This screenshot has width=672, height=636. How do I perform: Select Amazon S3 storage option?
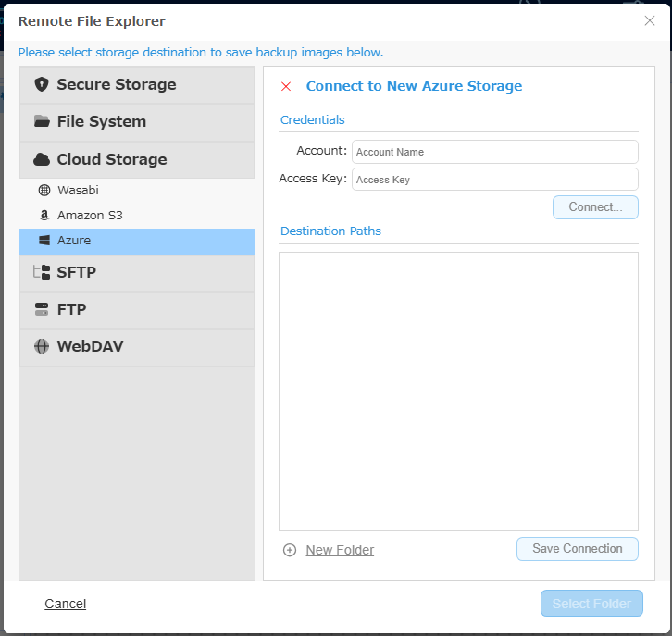[137, 215]
